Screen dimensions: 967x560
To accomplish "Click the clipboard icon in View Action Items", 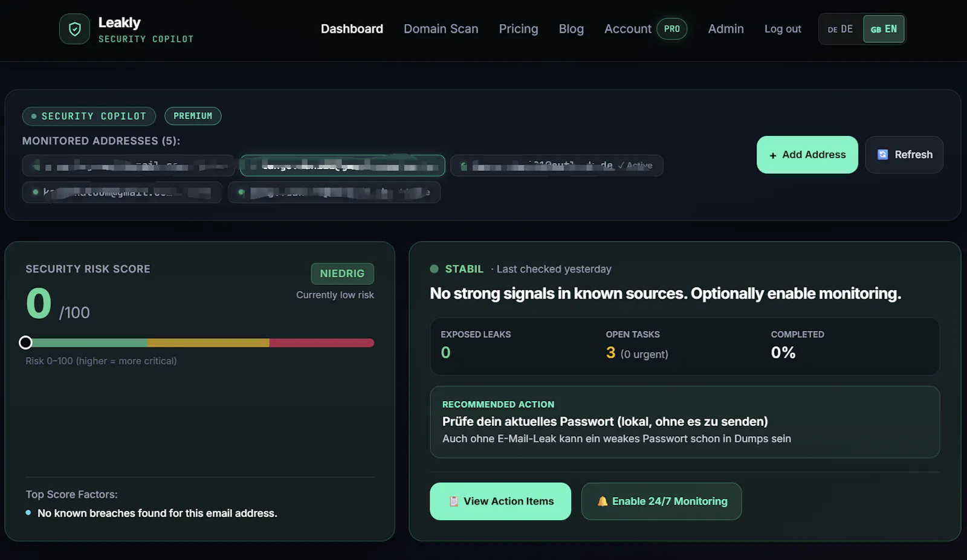I will pos(454,501).
